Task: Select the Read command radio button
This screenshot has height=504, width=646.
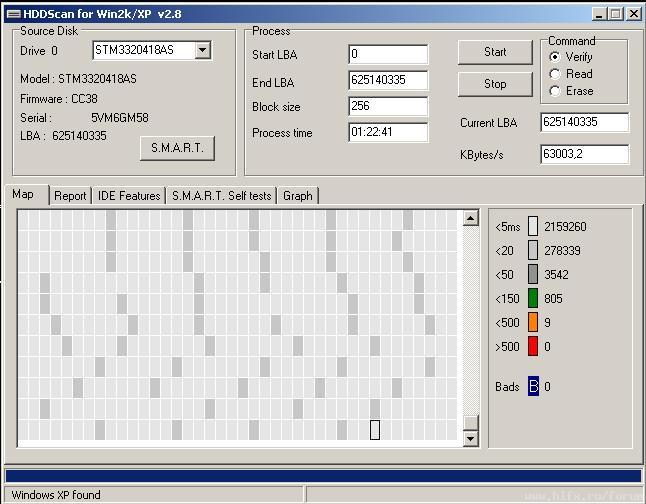Action: click(x=555, y=74)
